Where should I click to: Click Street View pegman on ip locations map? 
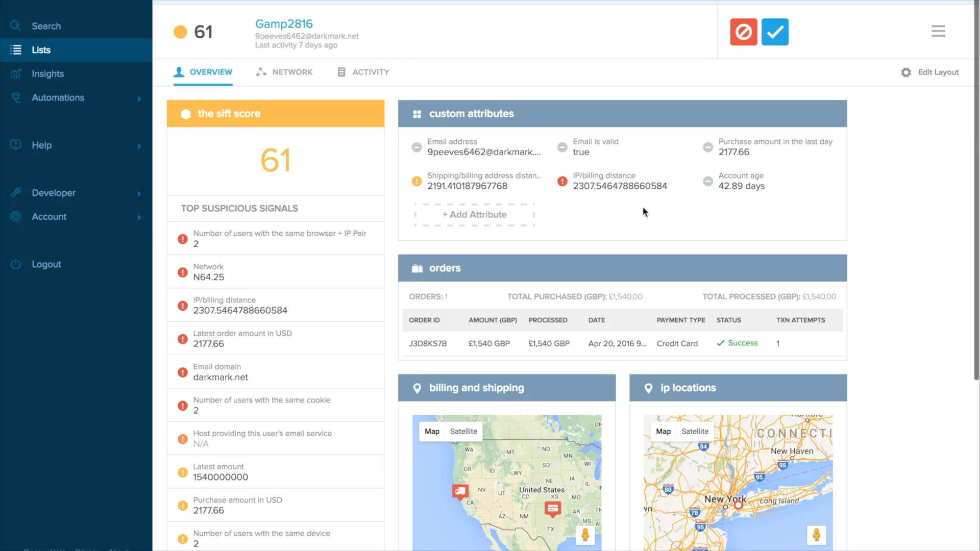(x=816, y=535)
